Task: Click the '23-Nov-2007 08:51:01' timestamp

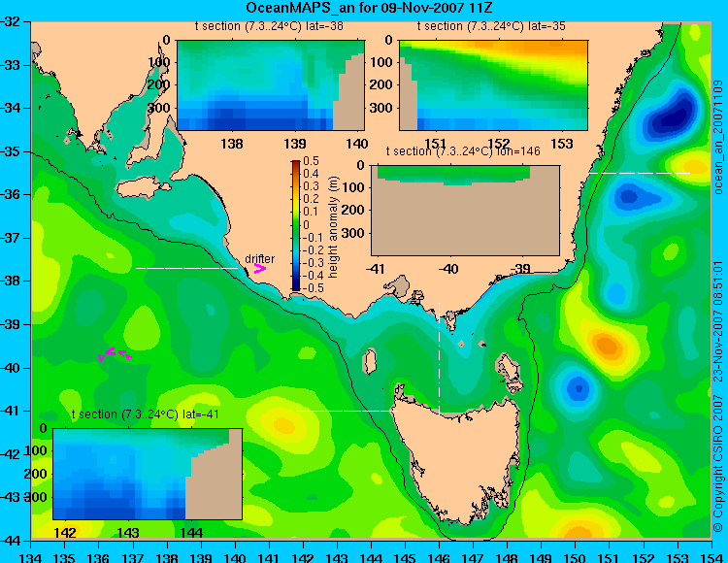Action: [717, 320]
